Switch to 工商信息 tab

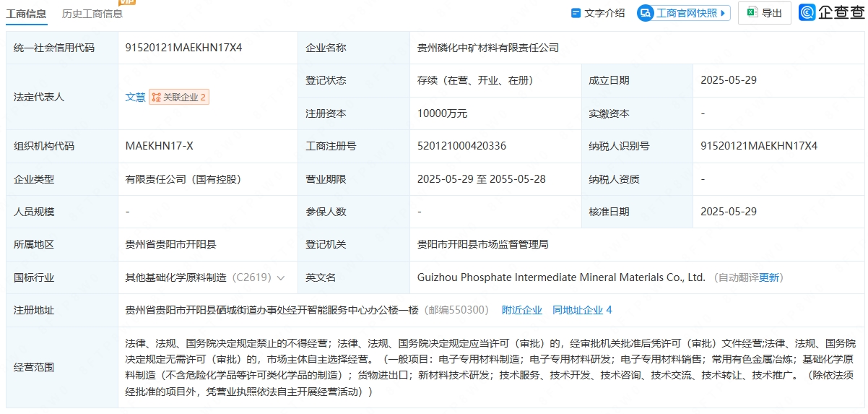click(27, 13)
